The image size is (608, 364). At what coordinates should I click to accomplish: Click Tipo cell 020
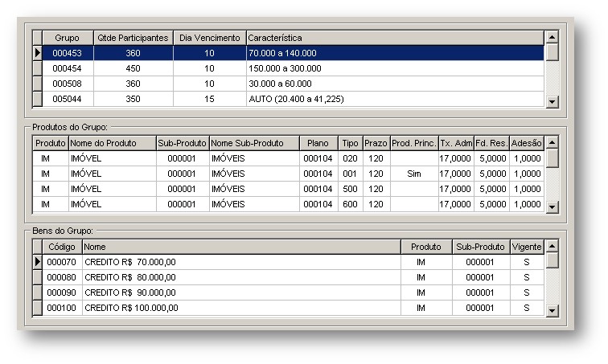click(x=350, y=158)
